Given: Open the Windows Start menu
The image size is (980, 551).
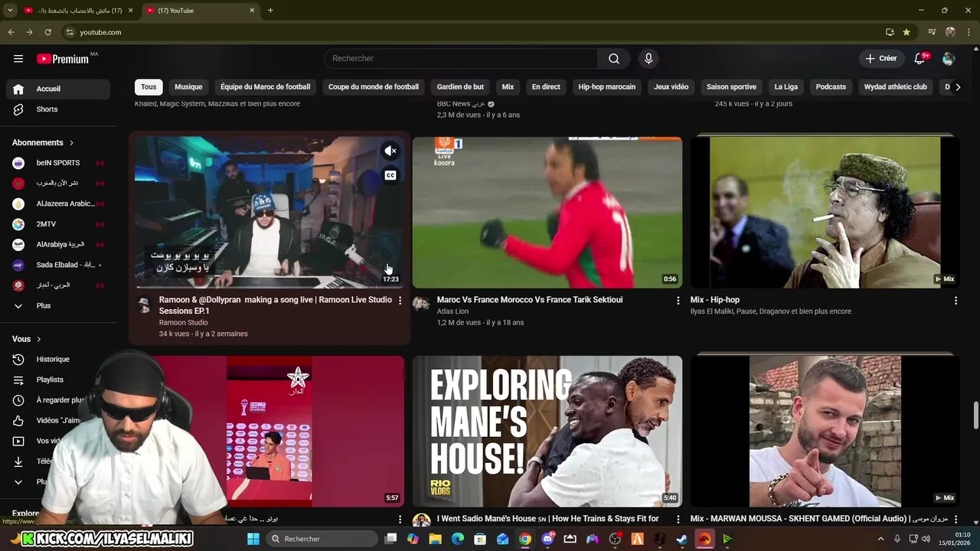Looking at the screenshot, I should click(x=253, y=539).
